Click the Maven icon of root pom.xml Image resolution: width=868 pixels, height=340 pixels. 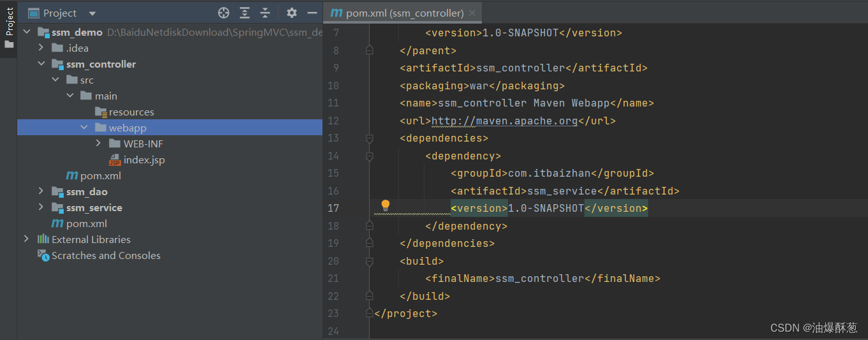(x=57, y=223)
